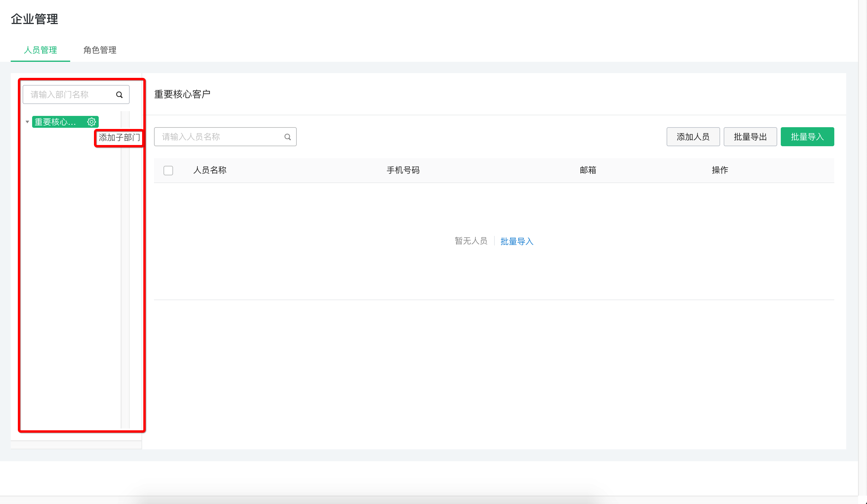Click the 邮箱 column header
This screenshot has width=867, height=504.
588,170
